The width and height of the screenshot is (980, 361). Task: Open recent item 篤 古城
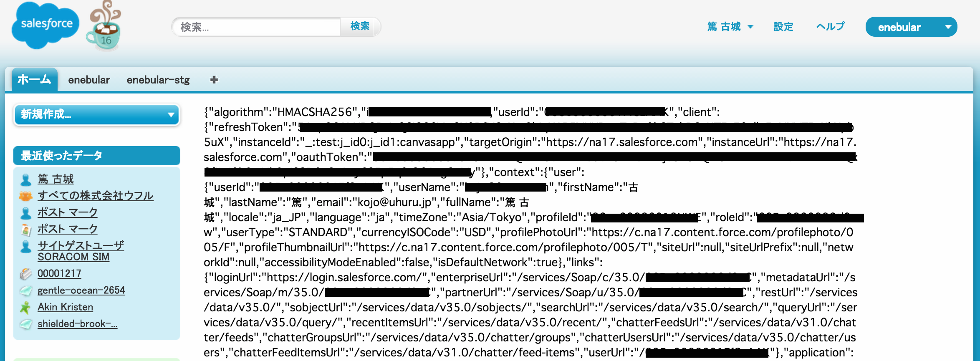click(x=56, y=179)
